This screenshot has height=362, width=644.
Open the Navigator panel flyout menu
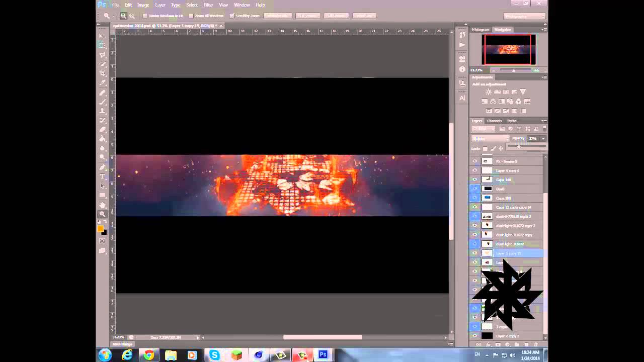[544, 30]
